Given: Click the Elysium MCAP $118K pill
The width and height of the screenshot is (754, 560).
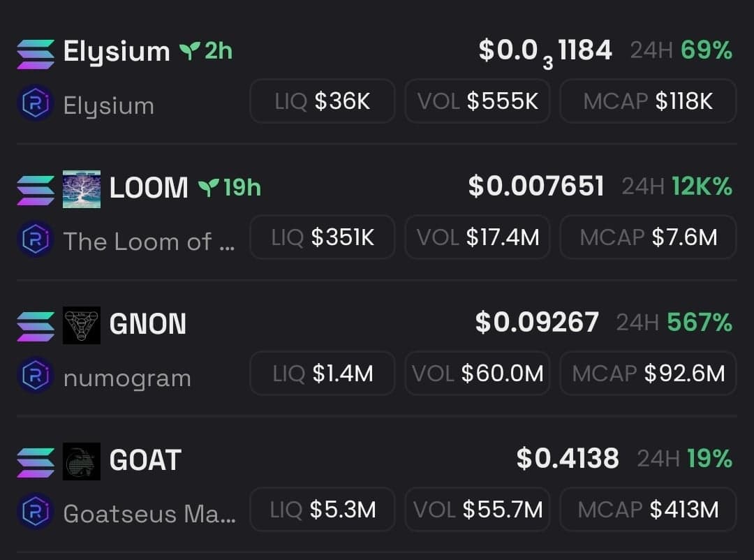Looking at the screenshot, I should (648, 101).
